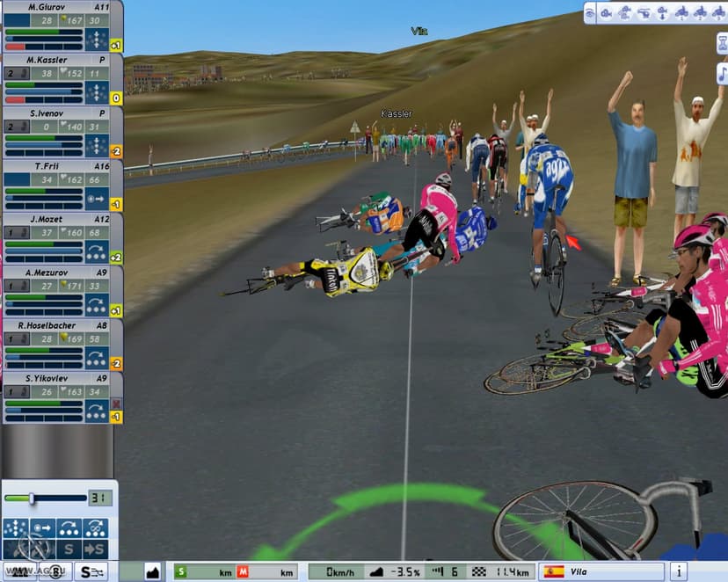
Task: Click M.Giurov's heart rate value 167
Action: coord(72,20)
